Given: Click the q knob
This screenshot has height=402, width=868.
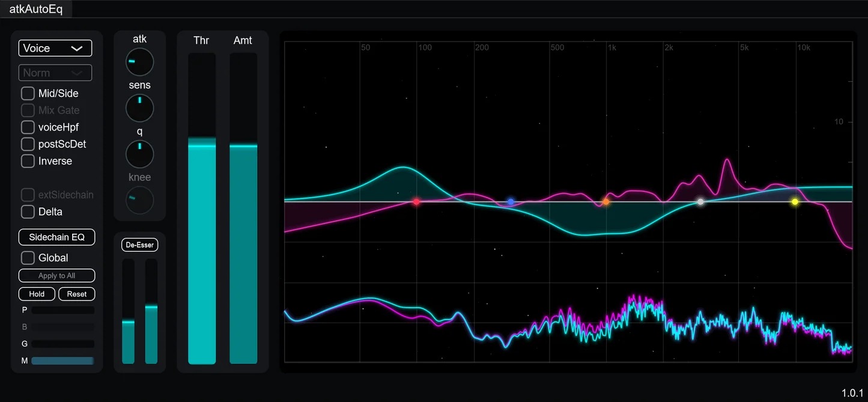Looking at the screenshot, I should (139, 154).
